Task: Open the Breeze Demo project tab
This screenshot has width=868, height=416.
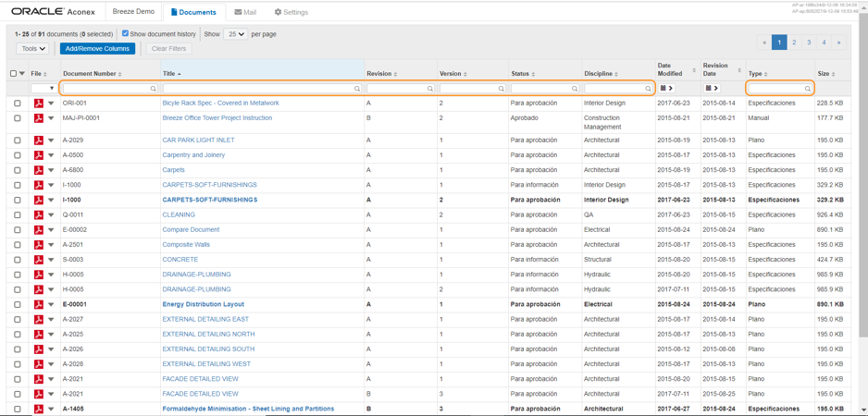Action: point(133,12)
